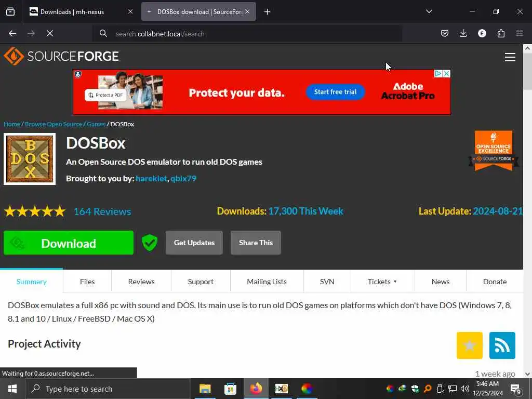The height and width of the screenshot is (399, 532).
Task: Open the News tab
Action: coord(441,282)
